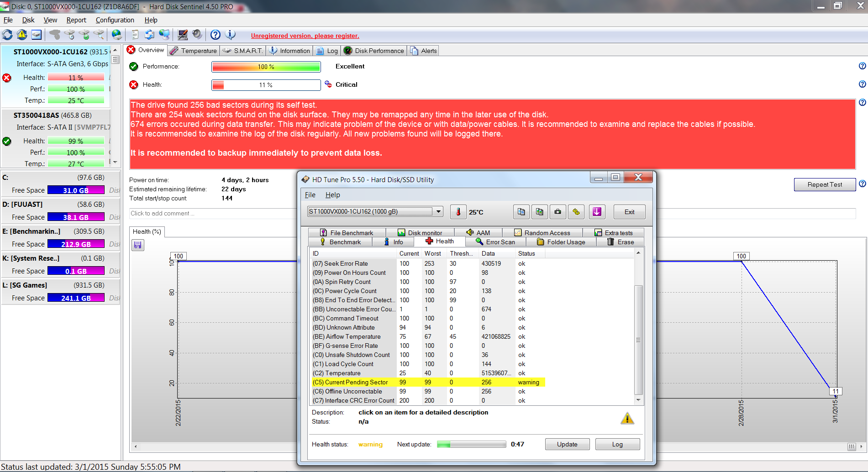Click the copy text icon in HD Tune
The width and height of the screenshot is (868, 472).
521,212
